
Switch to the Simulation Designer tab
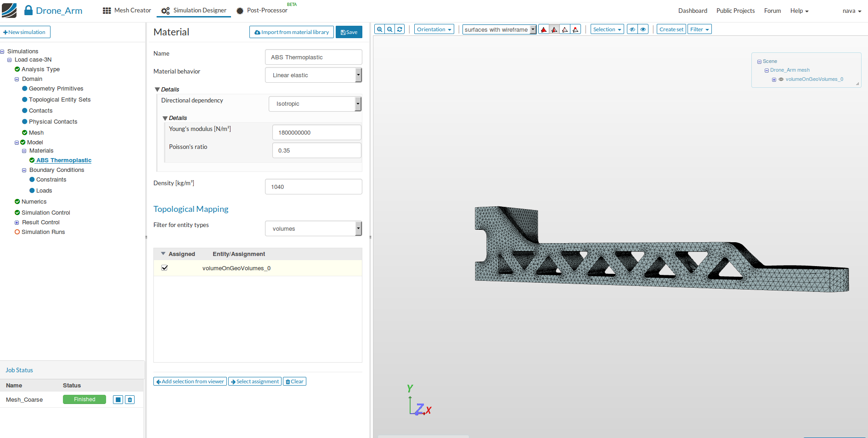pyautogui.click(x=194, y=11)
